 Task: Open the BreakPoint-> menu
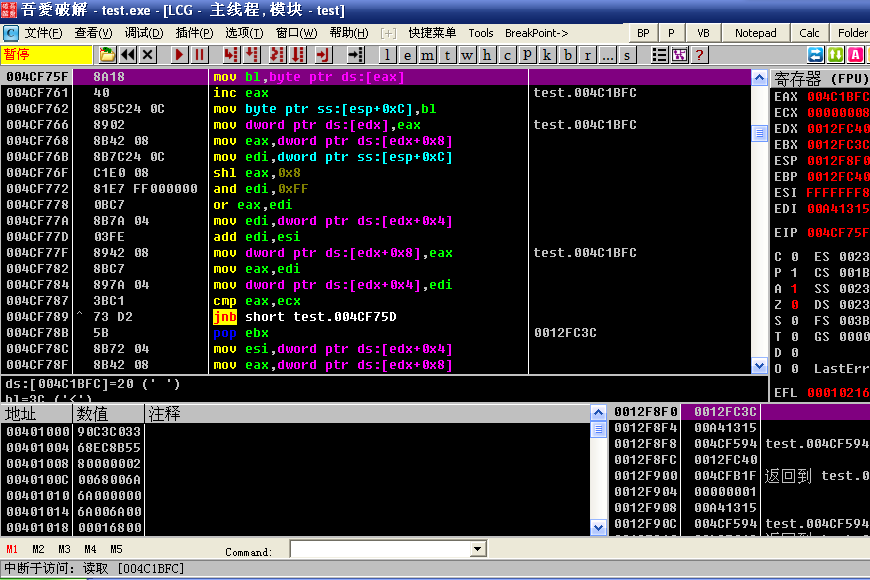537,33
